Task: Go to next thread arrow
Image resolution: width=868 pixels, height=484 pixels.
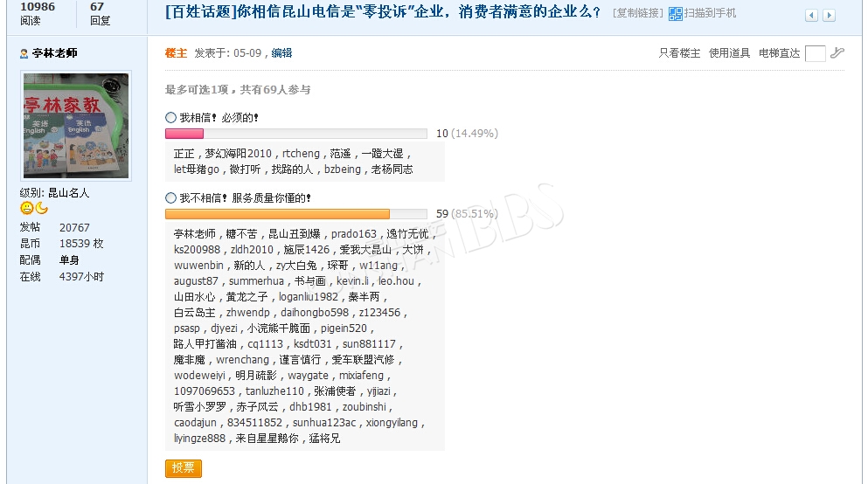Action: (x=829, y=15)
